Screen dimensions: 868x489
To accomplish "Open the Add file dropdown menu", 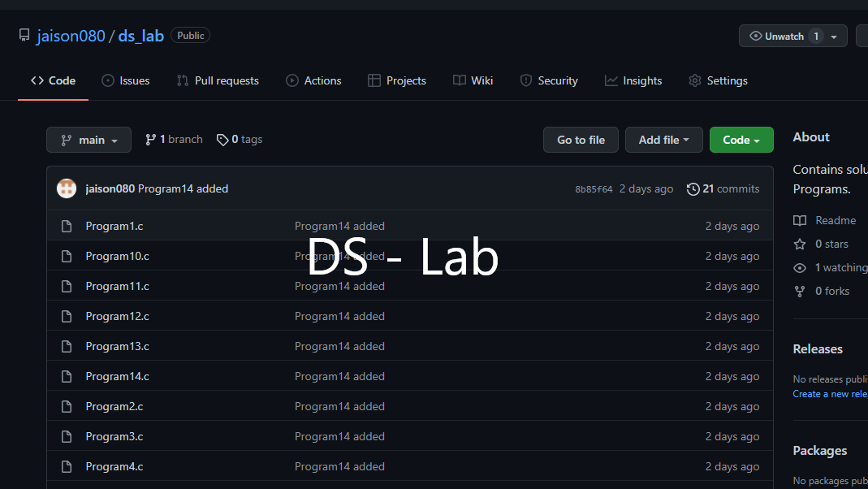I will pyautogui.click(x=663, y=140).
